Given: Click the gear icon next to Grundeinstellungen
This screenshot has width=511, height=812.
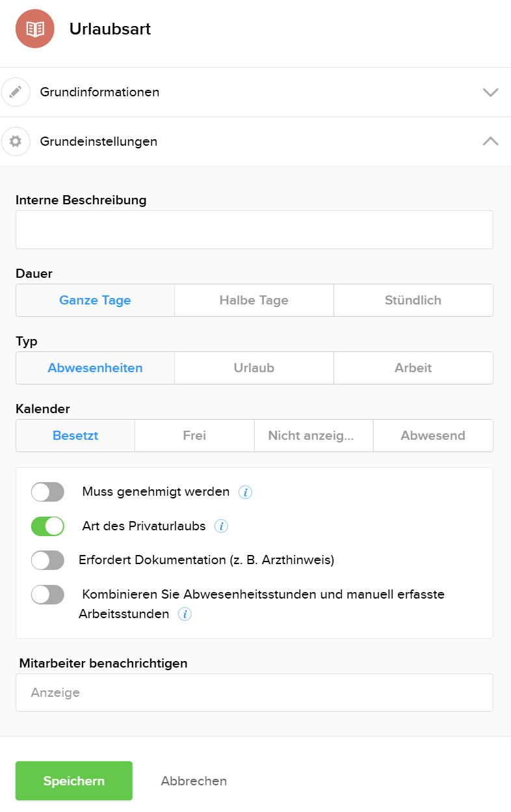Looking at the screenshot, I should pos(16,141).
